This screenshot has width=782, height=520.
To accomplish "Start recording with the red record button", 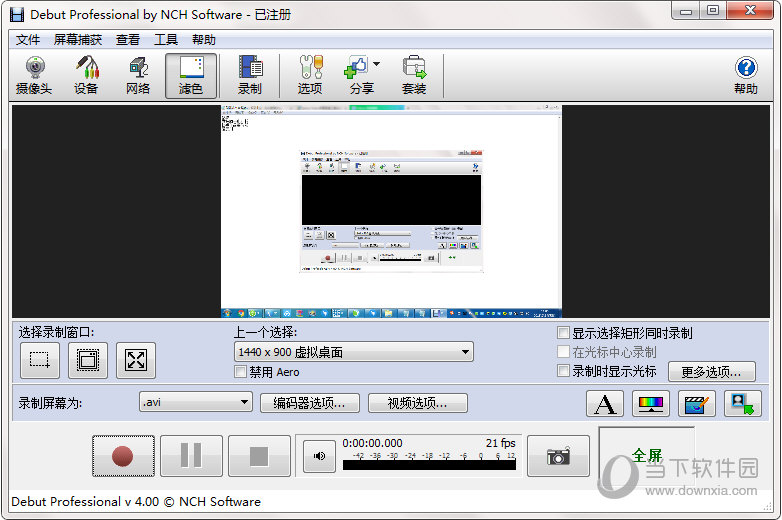I will [123, 456].
